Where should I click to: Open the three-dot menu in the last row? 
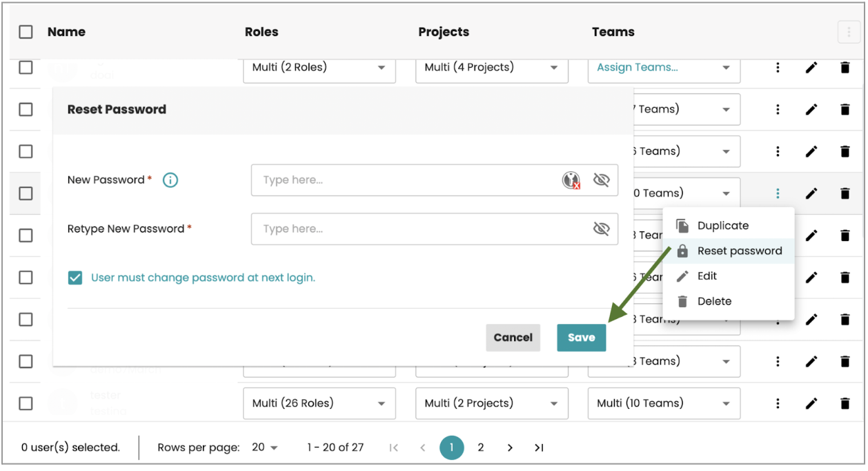point(778,403)
